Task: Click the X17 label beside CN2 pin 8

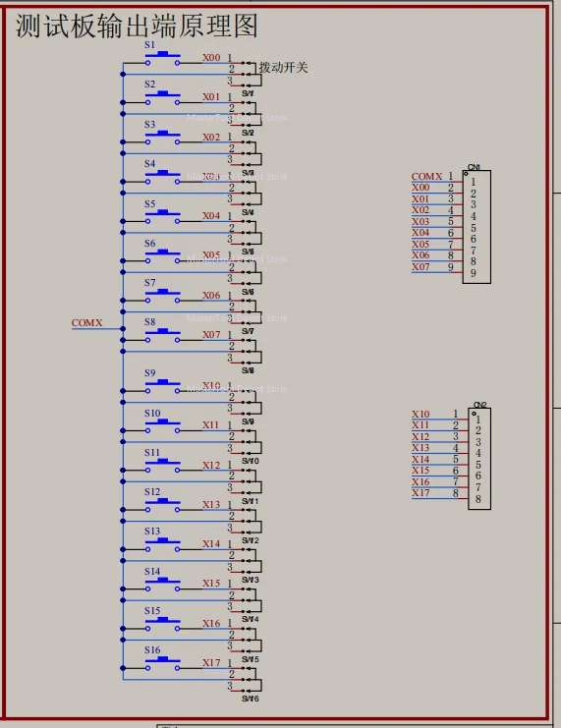Action: pyautogui.click(x=421, y=493)
